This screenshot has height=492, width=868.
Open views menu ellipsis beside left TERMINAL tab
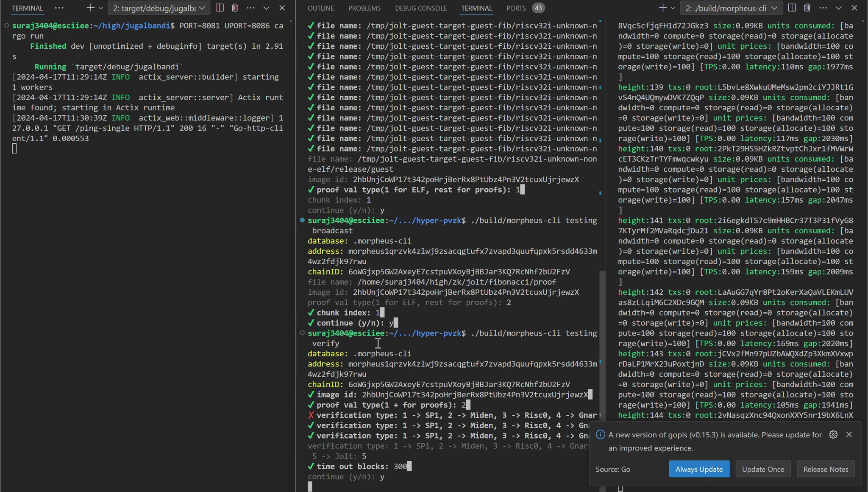click(x=59, y=8)
